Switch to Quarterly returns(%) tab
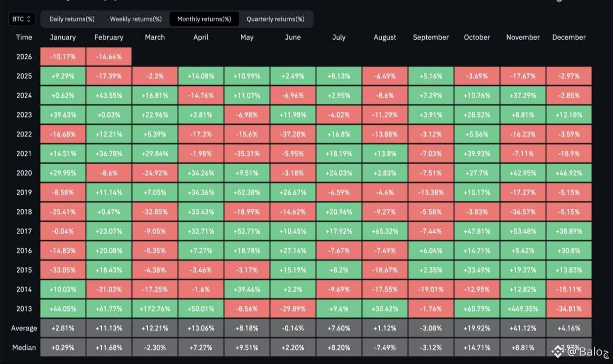Viewport: 613px width, 364px height. click(275, 19)
